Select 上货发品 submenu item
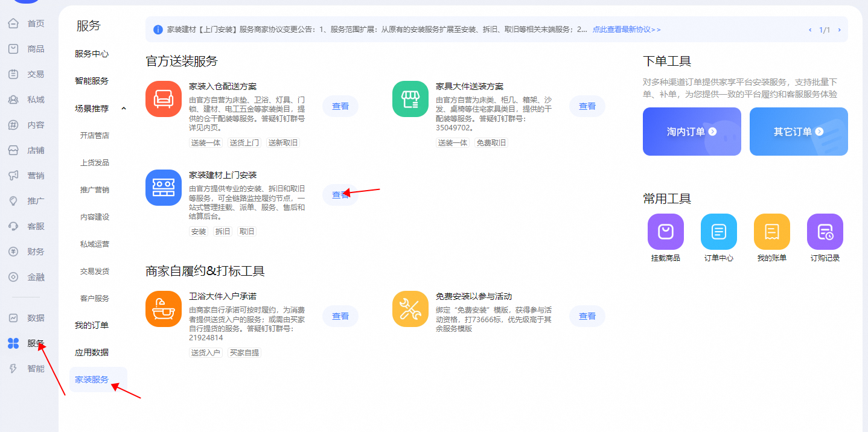Viewport: 868px width, 432px height. pyautogui.click(x=95, y=163)
